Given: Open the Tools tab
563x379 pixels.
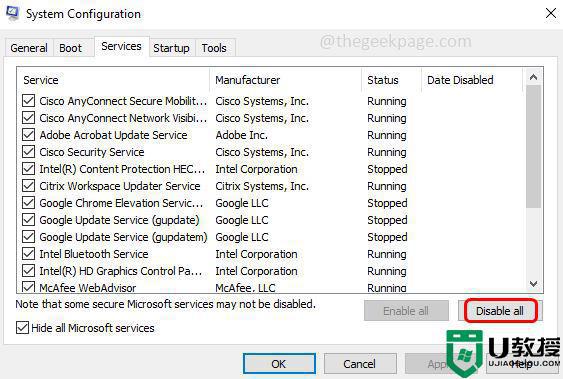Looking at the screenshot, I should [x=214, y=48].
